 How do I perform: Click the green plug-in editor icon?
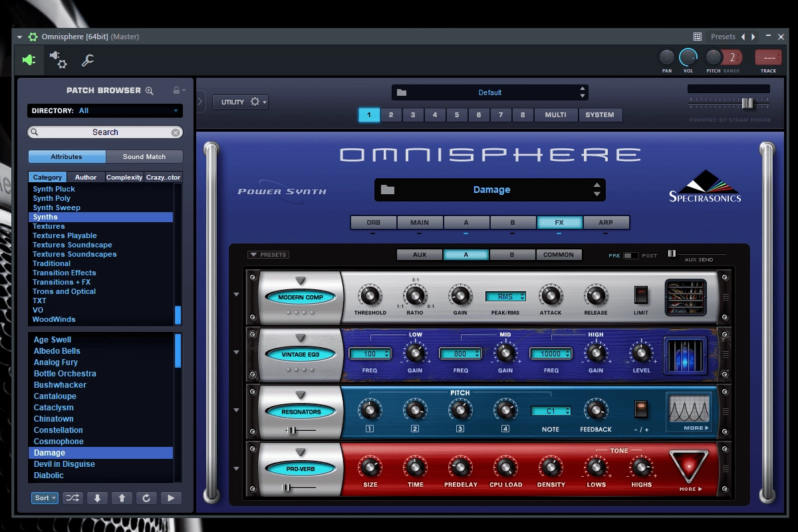point(29,60)
